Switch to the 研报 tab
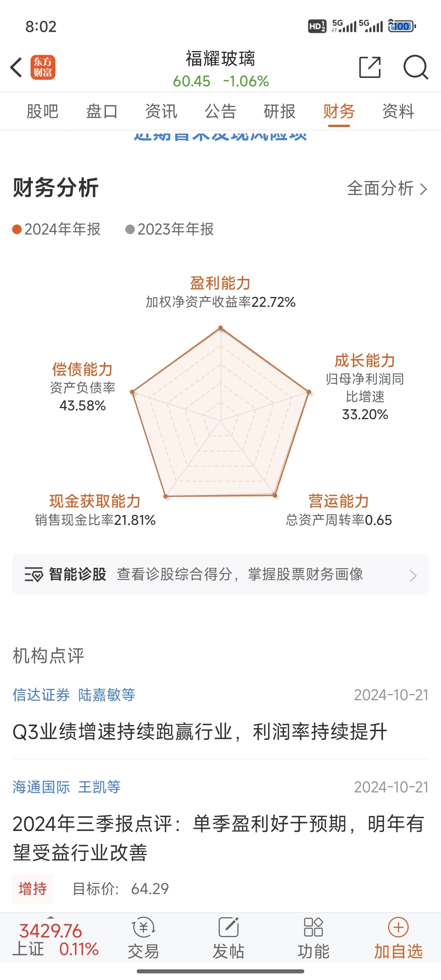Viewport: 441px width, 980px height. (x=280, y=112)
